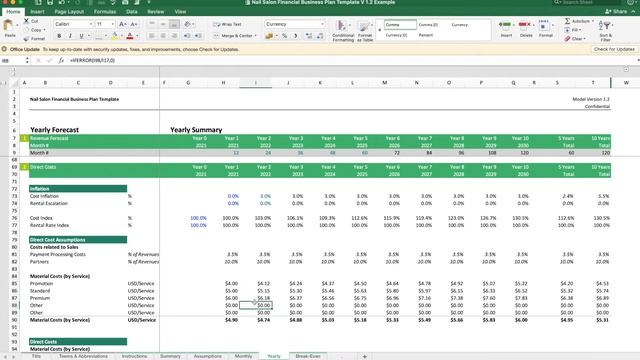Toggle bottom vertical alignment
The image size is (640, 360).
pyautogui.click(x=174, y=24)
